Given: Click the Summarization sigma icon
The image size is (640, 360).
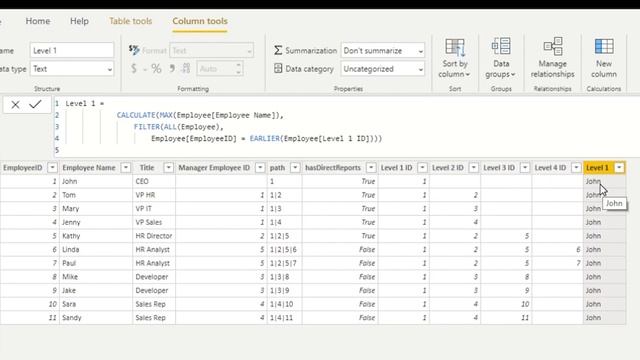Looking at the screenshot, I should [x=278, y=50].
